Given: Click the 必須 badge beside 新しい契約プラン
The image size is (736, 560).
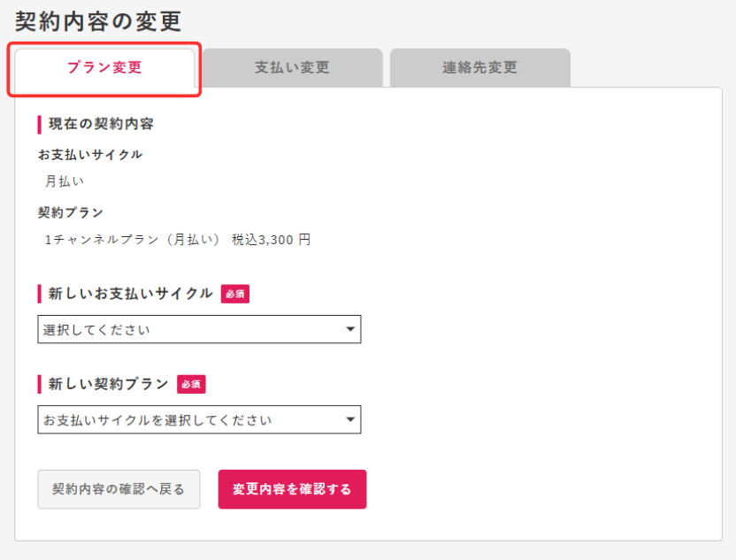Looking at the screenshot, I should pos(191,384).
